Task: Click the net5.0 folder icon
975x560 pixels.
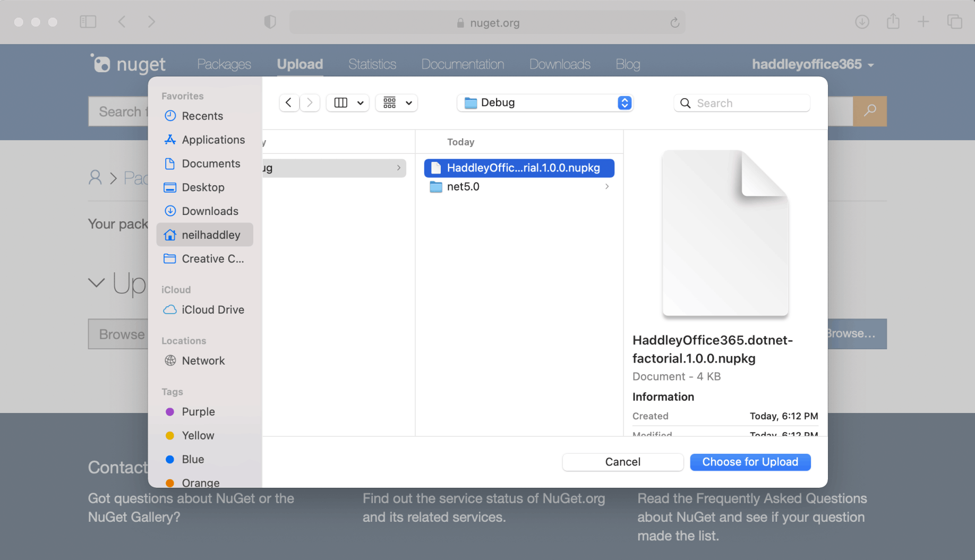Action: click(x=436, y=187)
